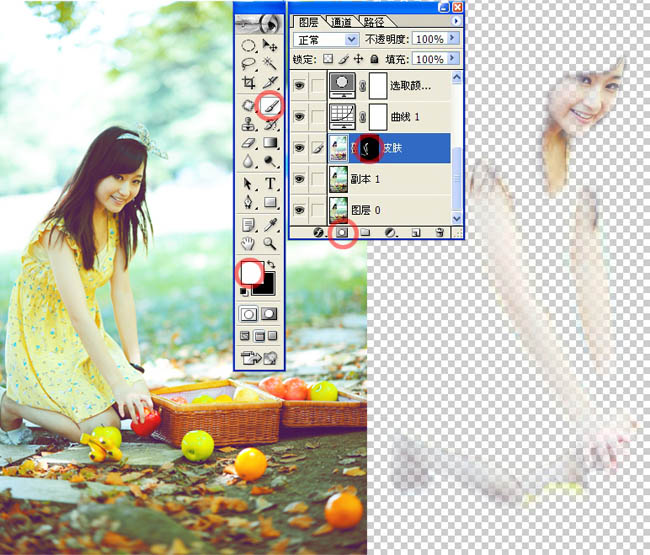Hide the 副本 1 layer

pos(299,180)
